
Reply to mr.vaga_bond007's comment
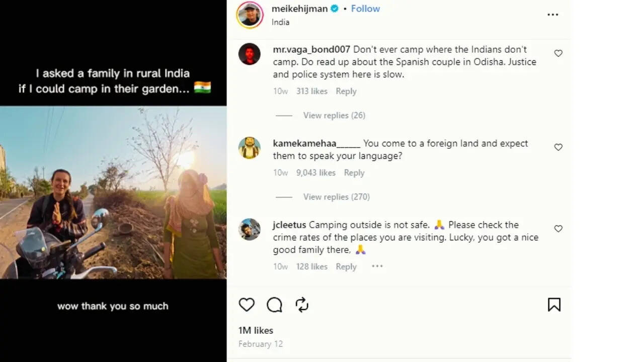click(x=346, y=91)
